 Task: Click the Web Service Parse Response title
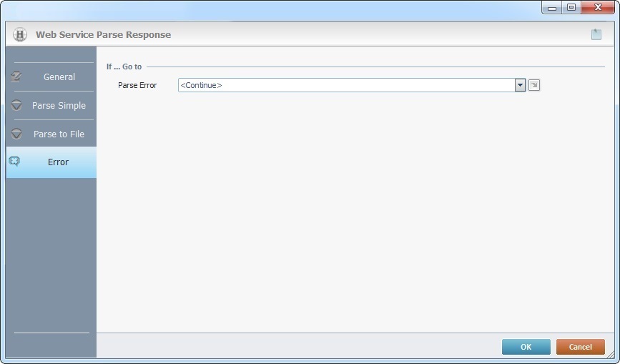103,34
